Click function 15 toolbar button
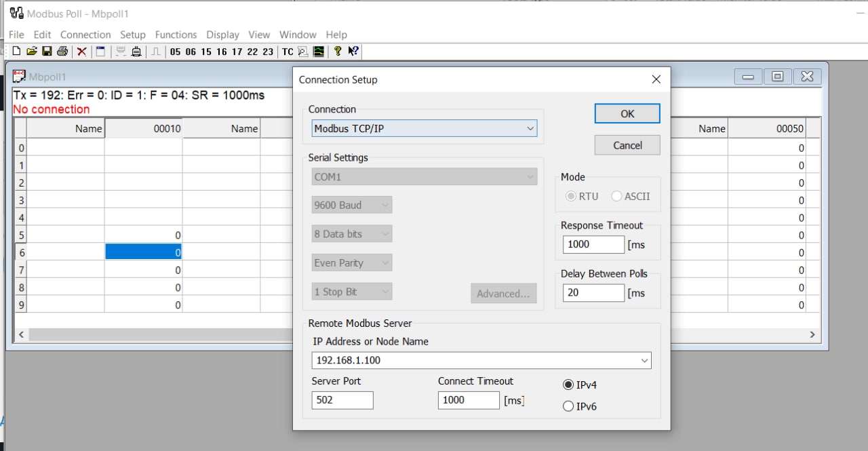This screenshot has height=451, width=868. (206, 52)
